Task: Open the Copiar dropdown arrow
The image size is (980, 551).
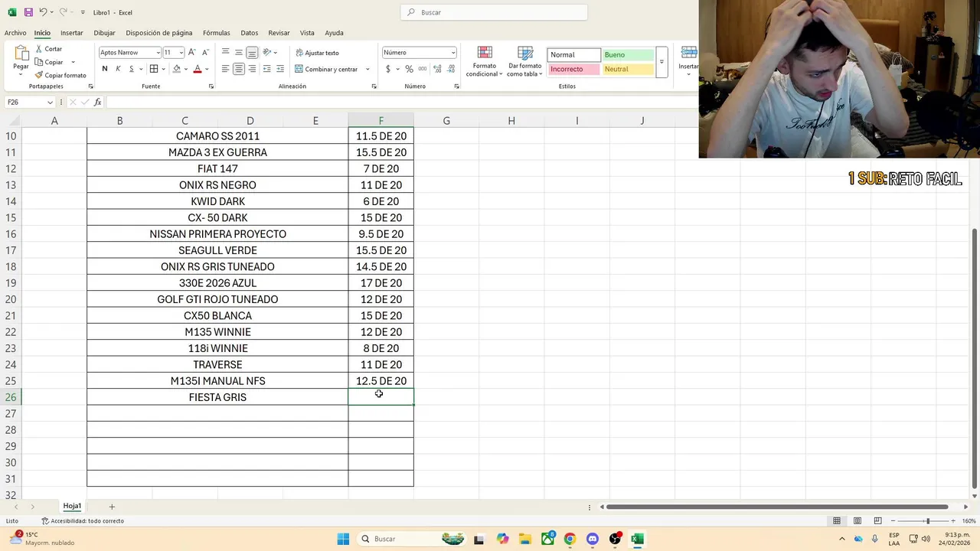Action: coord(73,62)
